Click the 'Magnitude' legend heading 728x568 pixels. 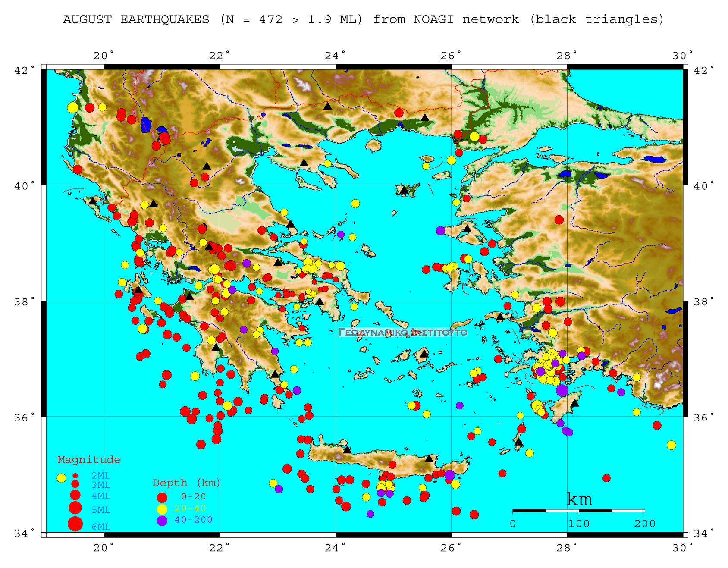(x=89, y=460)
